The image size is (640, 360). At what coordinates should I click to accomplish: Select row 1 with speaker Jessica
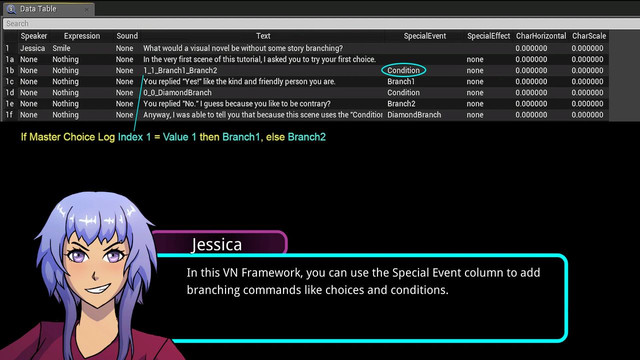[x=306, y=48]
